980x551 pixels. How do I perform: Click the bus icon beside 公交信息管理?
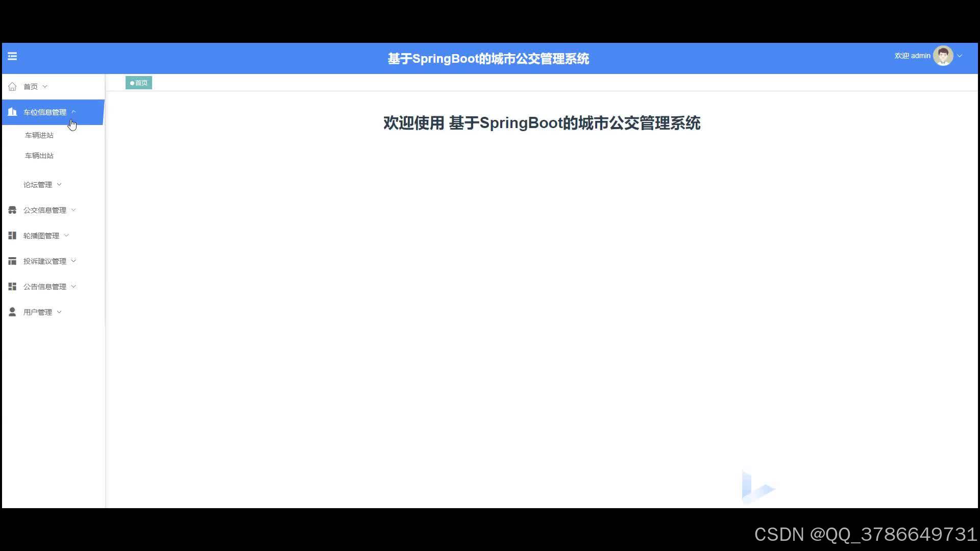(12, 210)
